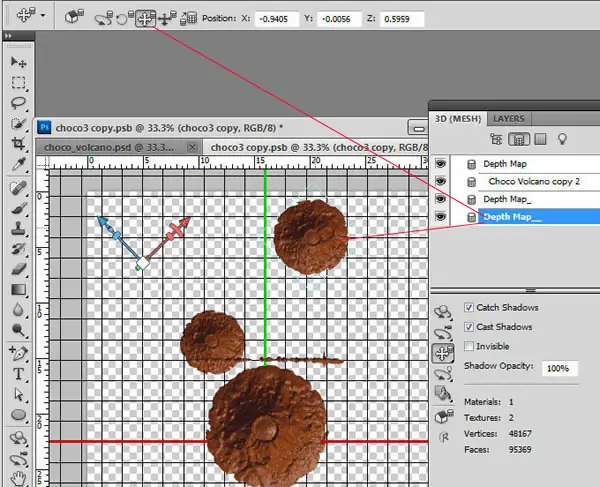Viewport: 600px width, 487px height.
Task: Click Return to initial mesh position icon
Action: pos(74,16)
